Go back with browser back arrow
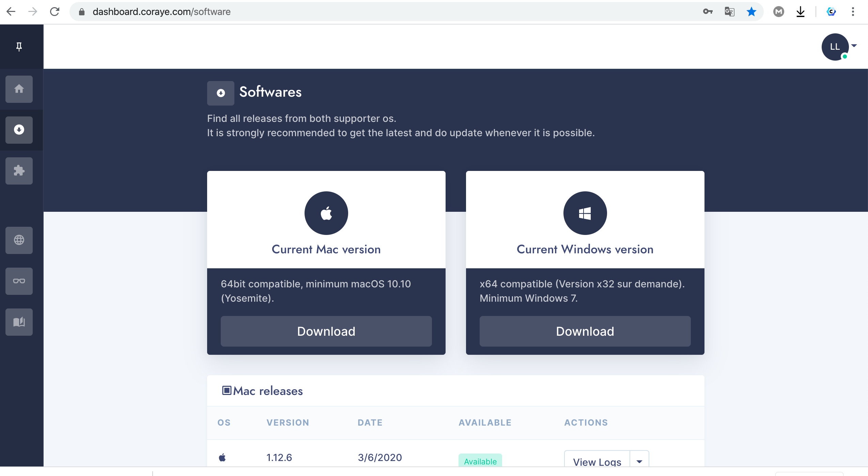Screen dimensions: 868x476 point(11,12)
